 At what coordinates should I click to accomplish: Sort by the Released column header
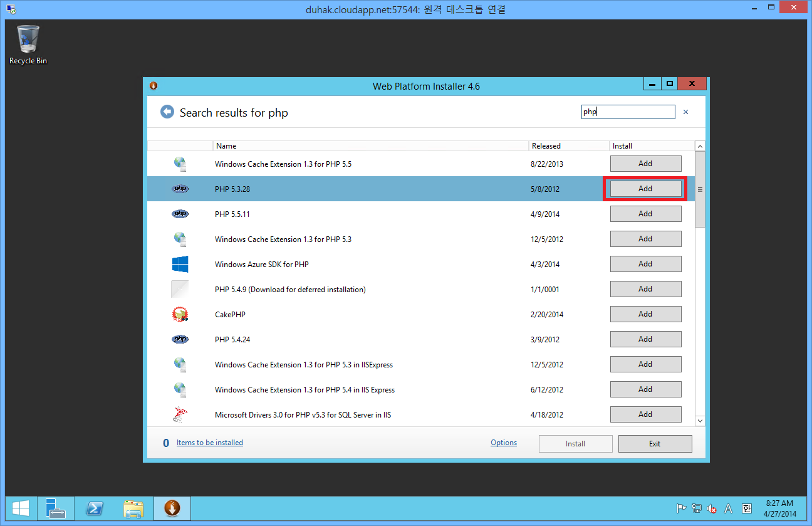pyautogui.click(x=569, y=145)
